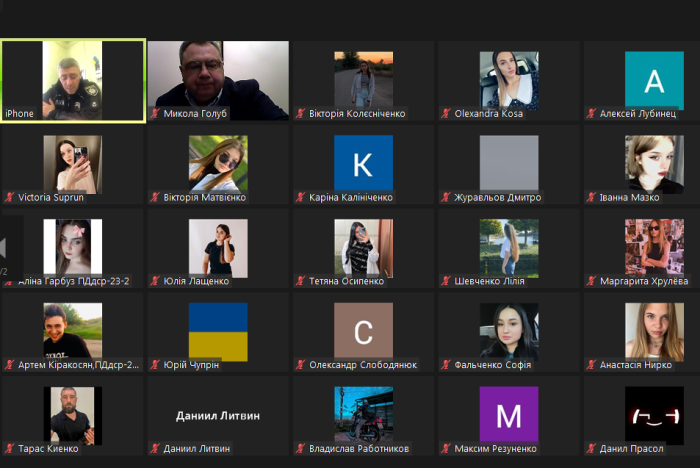The height and width of the screenshot is (468, 700).
Task: Click muted mic icon beside Микола Голуб
Action: click(155, 114)
